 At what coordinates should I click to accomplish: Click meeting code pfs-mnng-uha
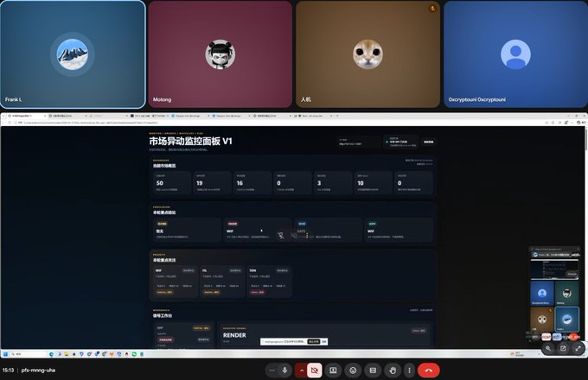click(38, 370)
